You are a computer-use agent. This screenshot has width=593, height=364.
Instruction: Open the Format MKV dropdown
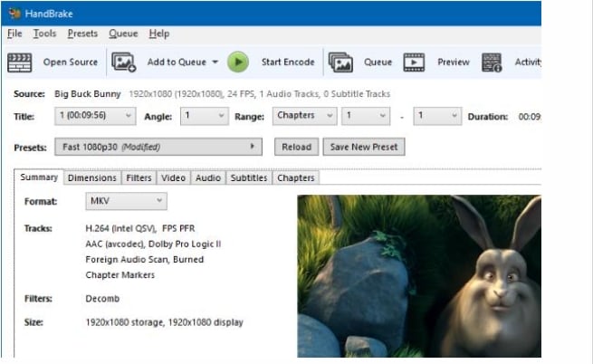coord(126,201)
